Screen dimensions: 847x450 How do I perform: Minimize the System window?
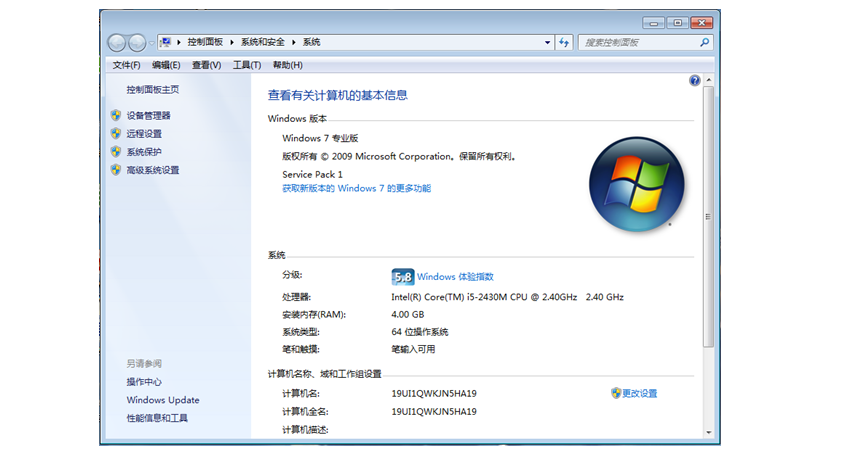(653, 23)
